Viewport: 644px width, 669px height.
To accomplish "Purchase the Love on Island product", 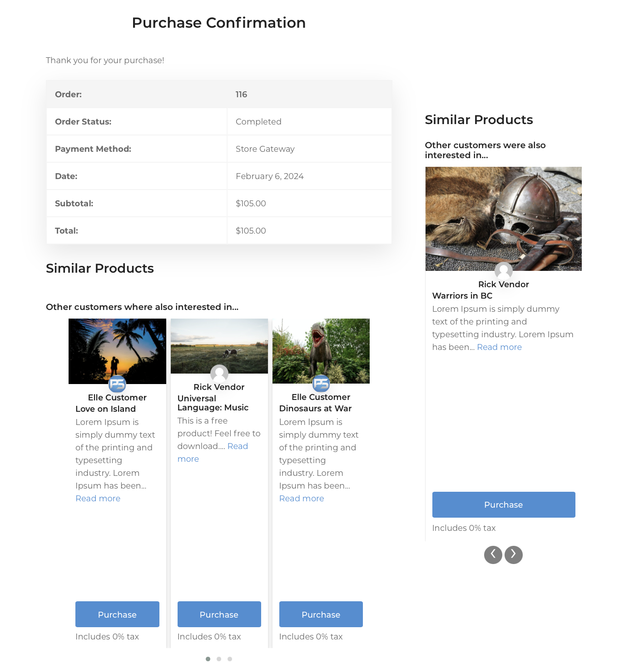I will 117,614.
